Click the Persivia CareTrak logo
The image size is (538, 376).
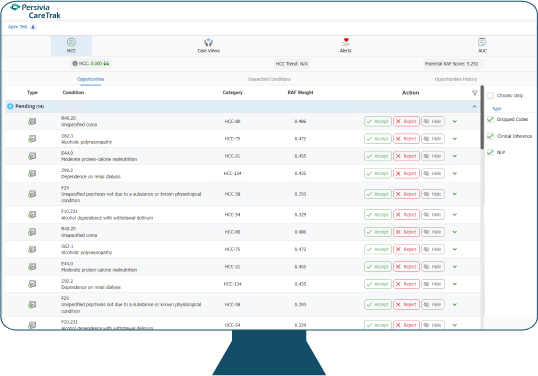[x=35, y=11]
